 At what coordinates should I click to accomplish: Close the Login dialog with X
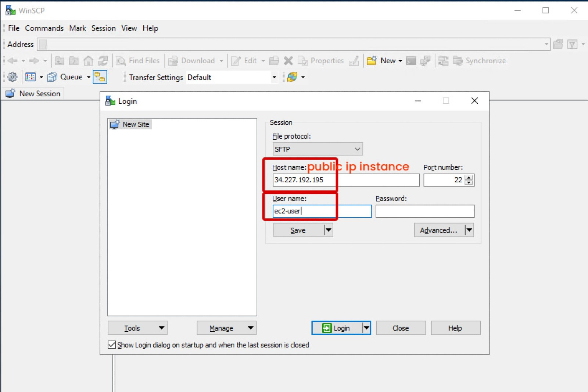tap(474, 101)
